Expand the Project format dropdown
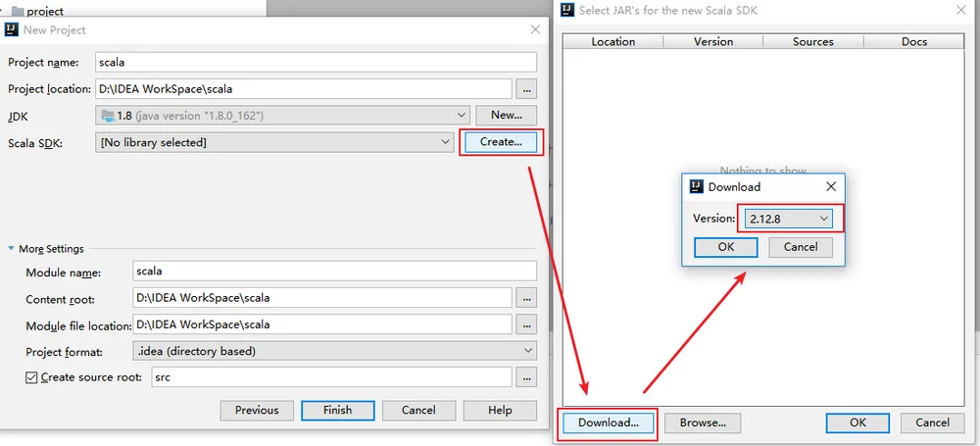The width and height of the screenshot is (980, 446). pos(334,351)
